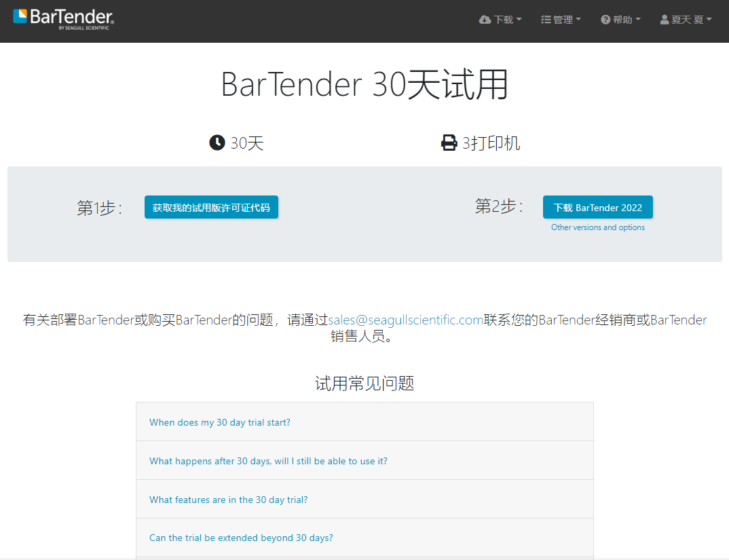
Task: Click 获取我的试用版许可证代码 button
Action: (212, 207)
